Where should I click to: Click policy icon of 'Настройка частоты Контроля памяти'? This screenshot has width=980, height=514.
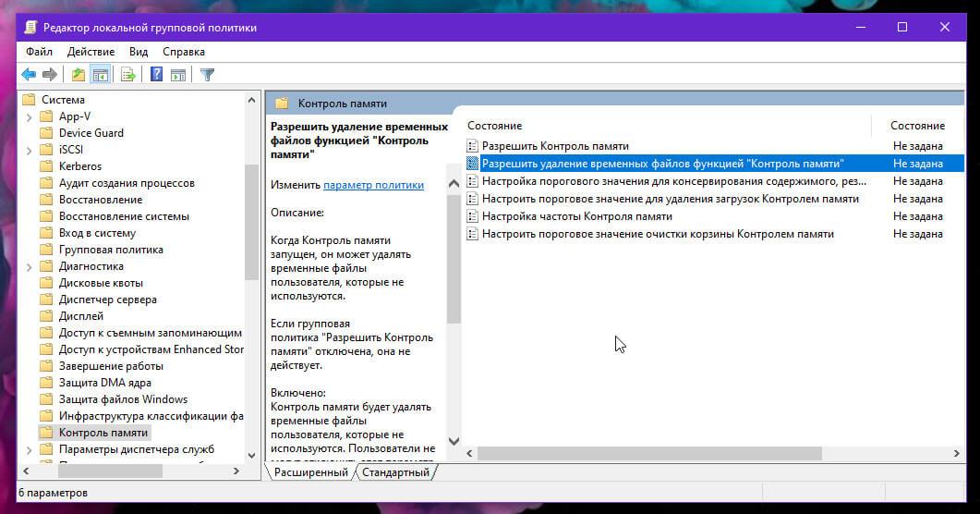(473, 216)
